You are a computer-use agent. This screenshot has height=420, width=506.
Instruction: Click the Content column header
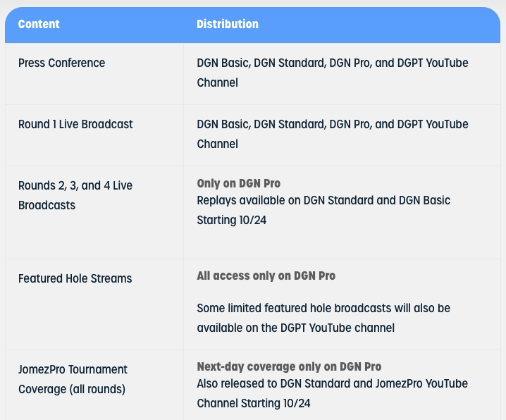pyautogui.click(x=39, y=24)
